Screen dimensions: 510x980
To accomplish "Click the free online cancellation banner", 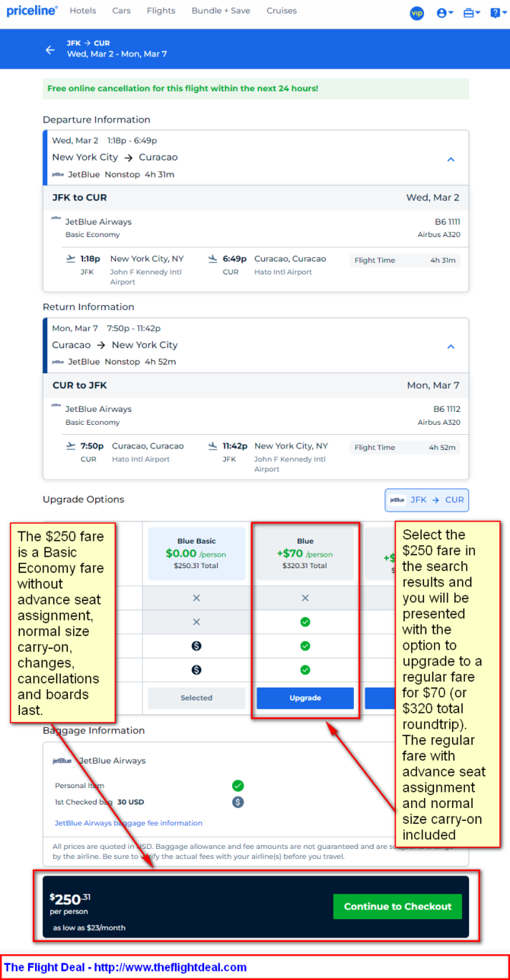I will pyautogui.click(x=256, y=88).
